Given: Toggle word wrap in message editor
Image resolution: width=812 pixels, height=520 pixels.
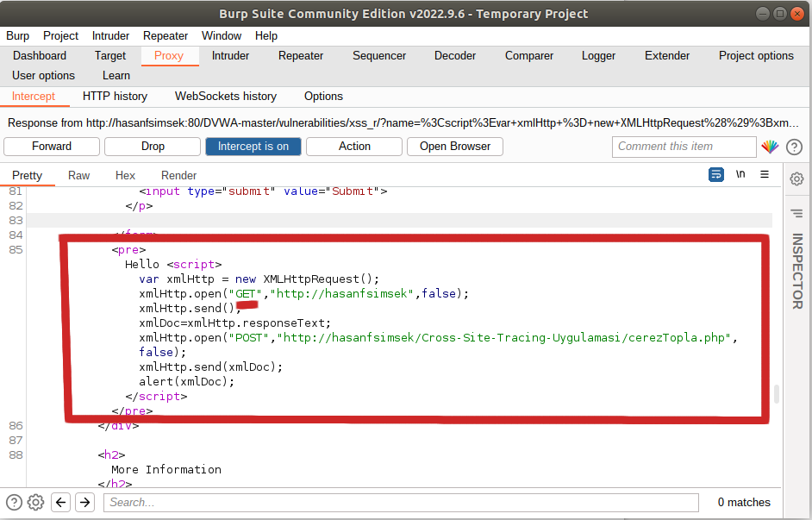Looking at the screenshot, I should click(716, 174).
